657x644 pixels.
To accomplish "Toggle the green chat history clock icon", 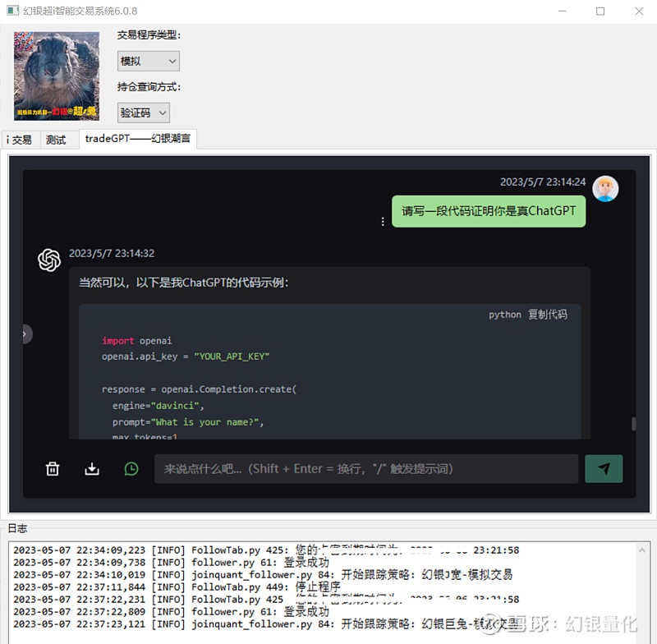I will tap(131, 469).
